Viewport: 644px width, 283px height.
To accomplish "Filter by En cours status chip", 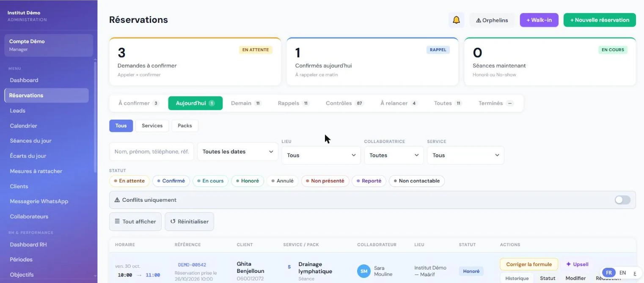I will (x=210, y=181).
